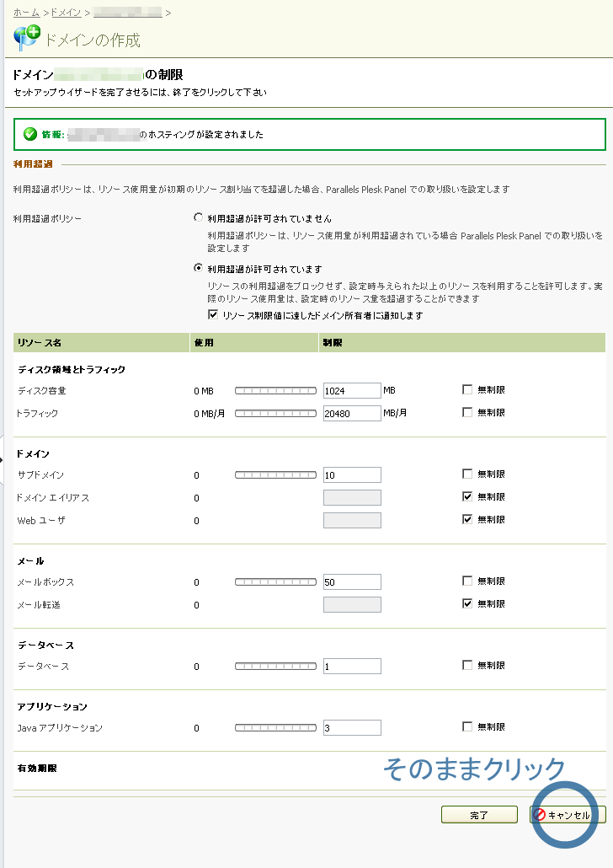Disable 無制限 for メール転送
The width and height of the screenshot is (613, 868).
point(467,603)
